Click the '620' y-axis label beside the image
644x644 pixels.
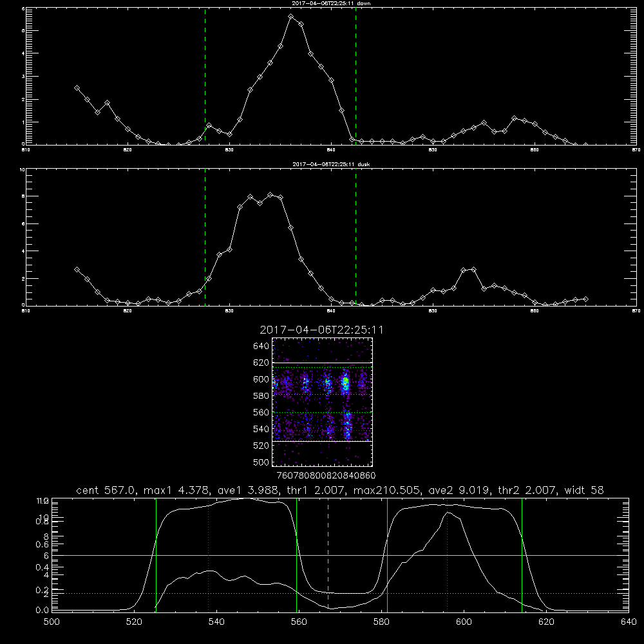pos(261,363)
